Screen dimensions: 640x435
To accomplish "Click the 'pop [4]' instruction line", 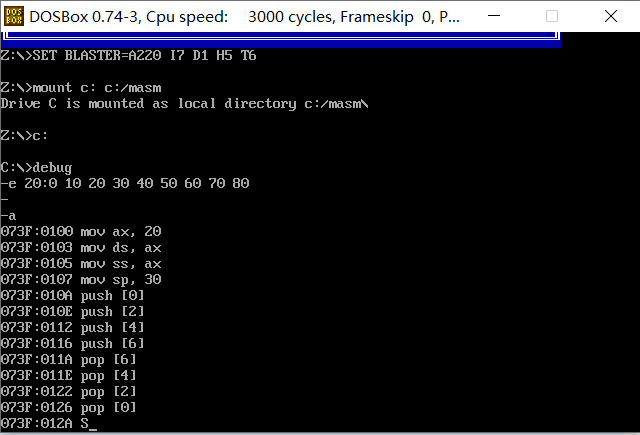I will (68, 375).
